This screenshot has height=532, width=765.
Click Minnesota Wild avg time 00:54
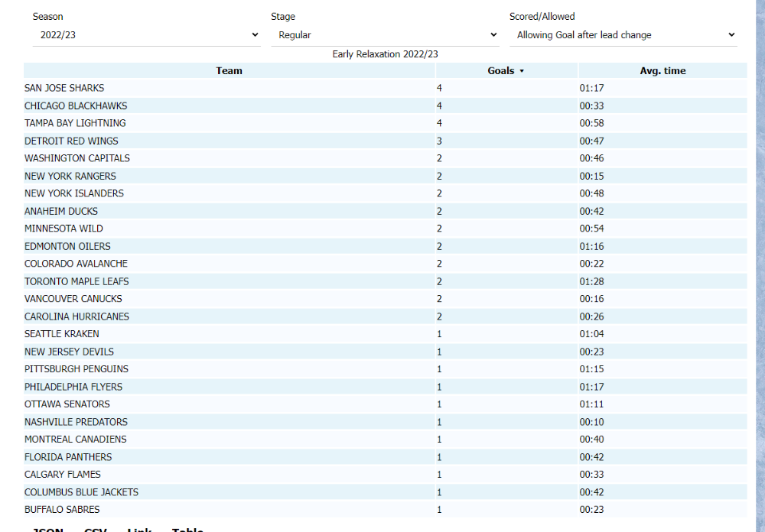click(591, 229)
